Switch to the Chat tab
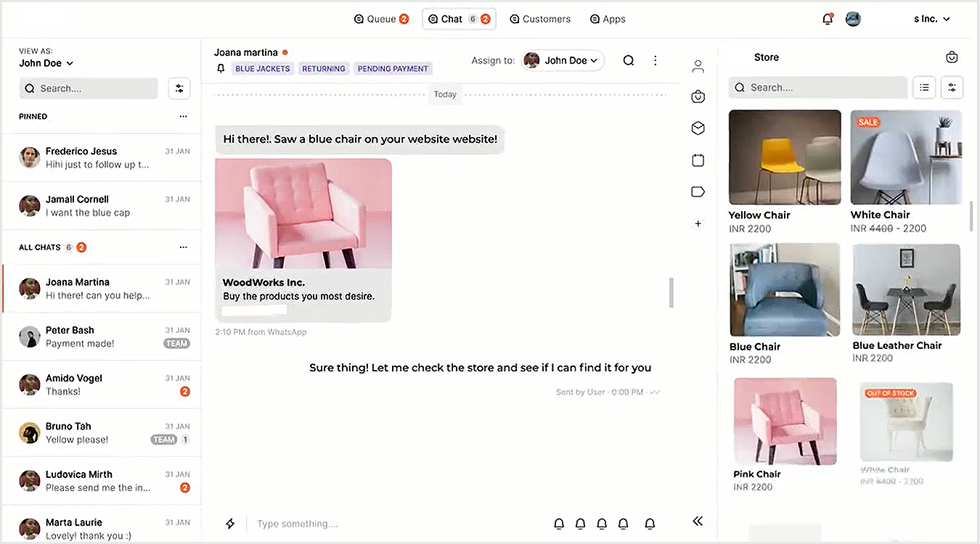980x544 pixels. 451,19
